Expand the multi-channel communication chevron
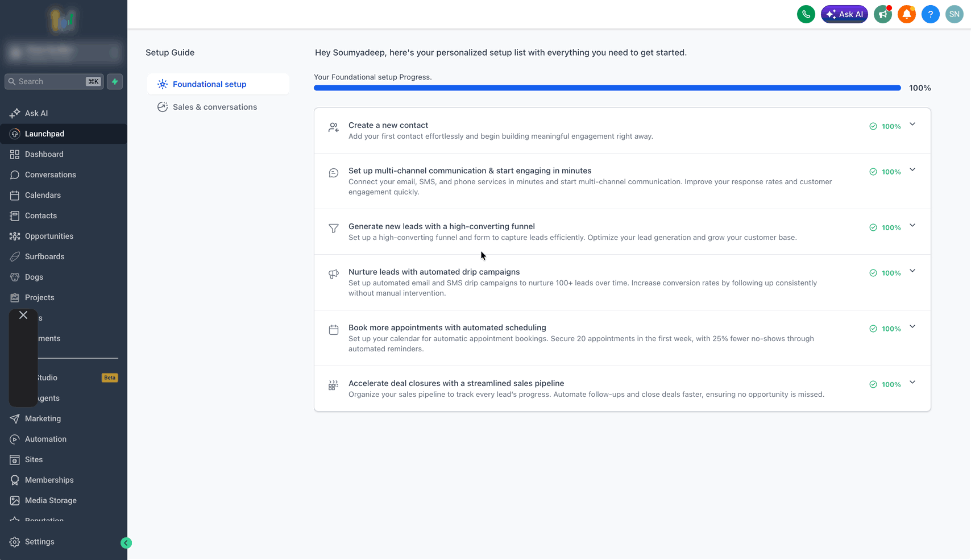The width and height of the screenshot is (971, 560). [912, 170]
